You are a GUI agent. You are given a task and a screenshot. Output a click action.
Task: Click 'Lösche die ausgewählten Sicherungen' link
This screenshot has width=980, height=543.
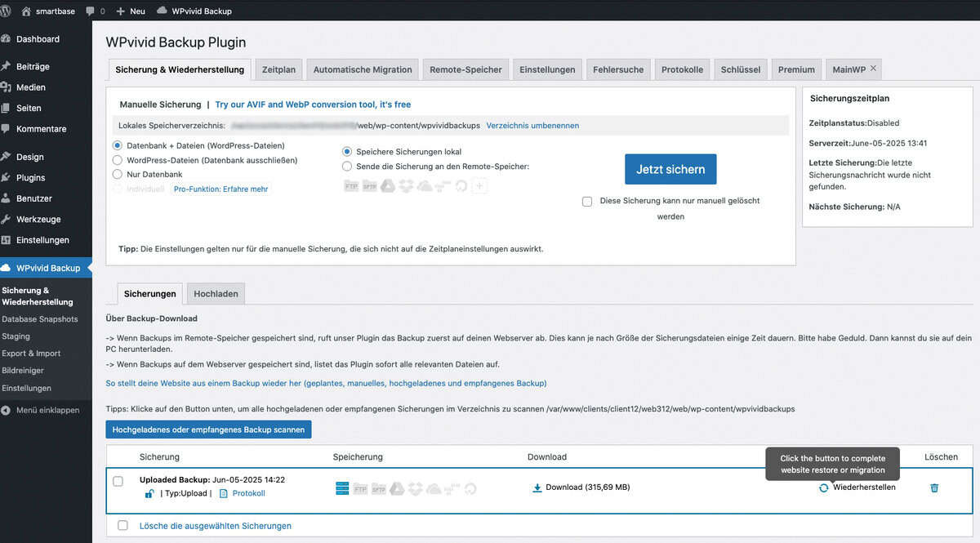point(216,526)
